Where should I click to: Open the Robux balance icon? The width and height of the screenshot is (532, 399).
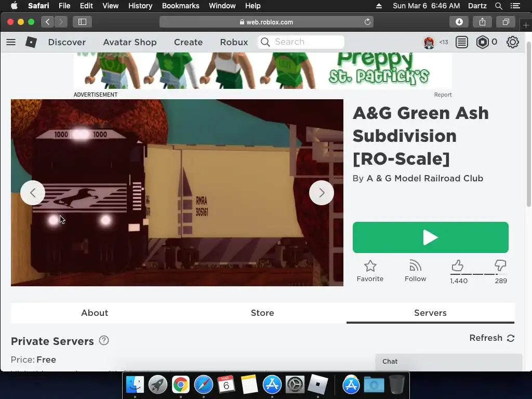(x=482, y=42)
